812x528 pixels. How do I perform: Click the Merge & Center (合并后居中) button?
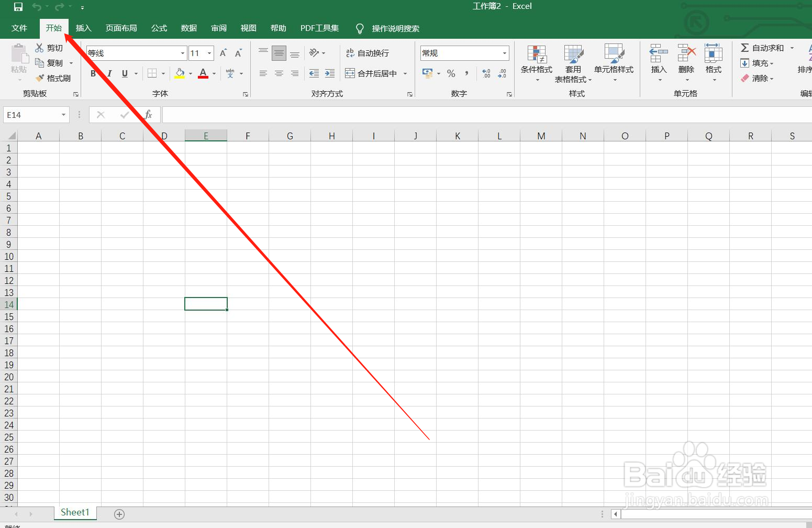[371, 73]
